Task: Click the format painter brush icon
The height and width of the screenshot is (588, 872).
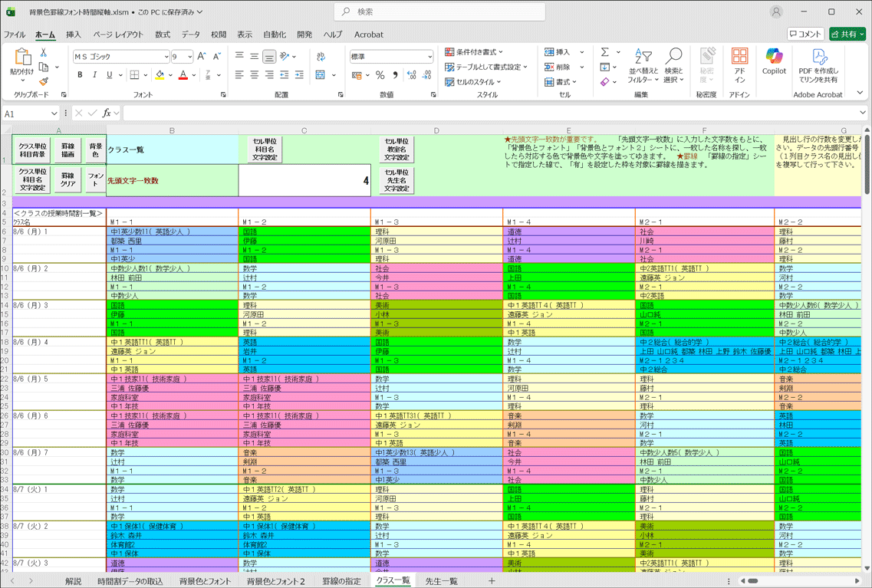Action: click(44, 81)
